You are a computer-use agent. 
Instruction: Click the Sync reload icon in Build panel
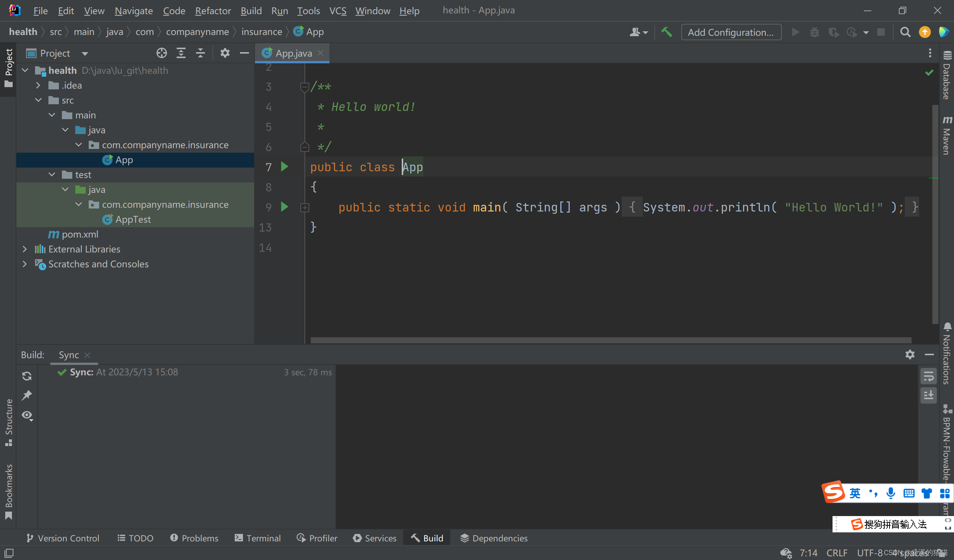tap(27, 376)
